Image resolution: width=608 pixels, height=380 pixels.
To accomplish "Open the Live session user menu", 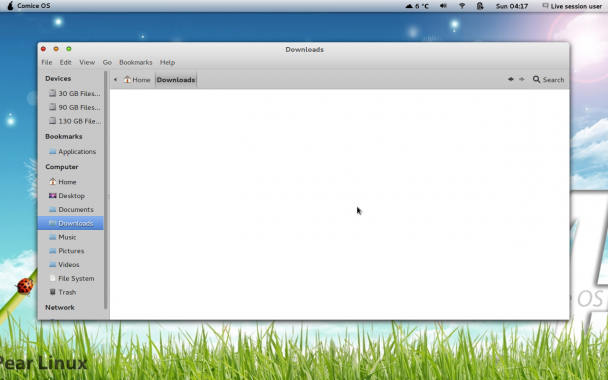I will [x=572, y=6].
